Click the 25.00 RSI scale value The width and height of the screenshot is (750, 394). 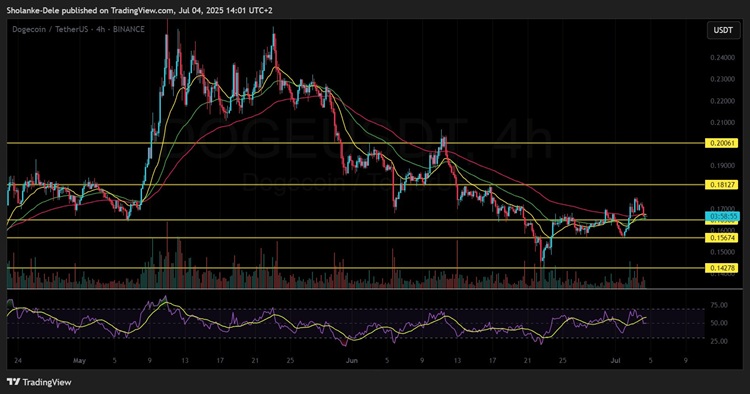coord(719,341)
